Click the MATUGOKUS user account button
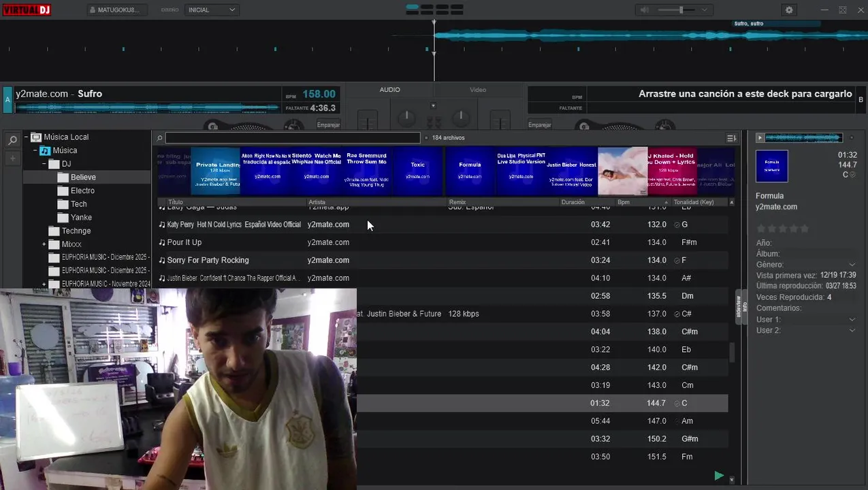 point(117,10)
